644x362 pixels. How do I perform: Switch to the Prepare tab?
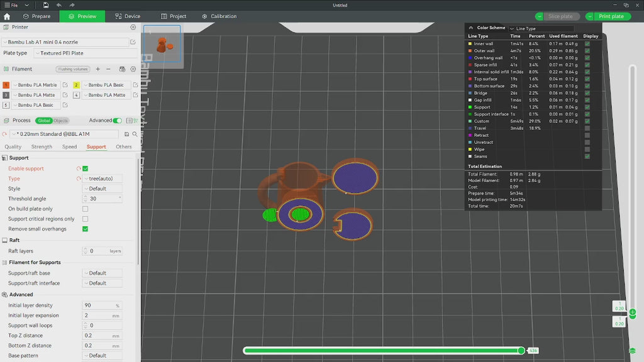tap(36, 16)
